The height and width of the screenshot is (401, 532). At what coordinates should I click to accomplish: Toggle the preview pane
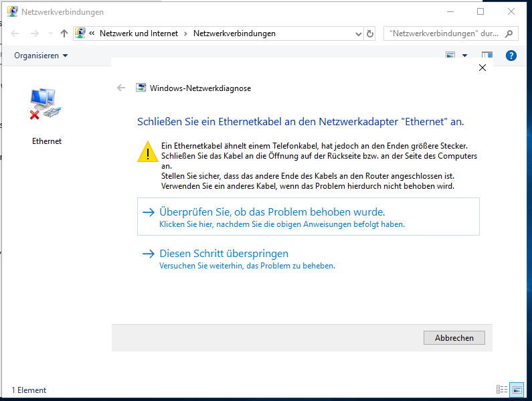(x=487, y=55)
